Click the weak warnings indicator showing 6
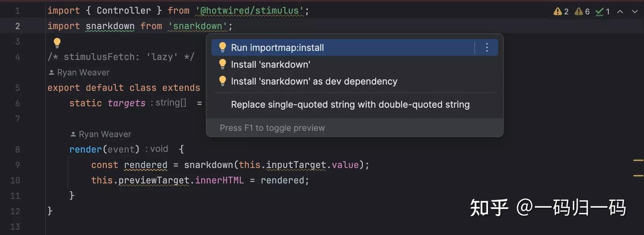This screenshot has width=644, height=235. coord(582,12)
